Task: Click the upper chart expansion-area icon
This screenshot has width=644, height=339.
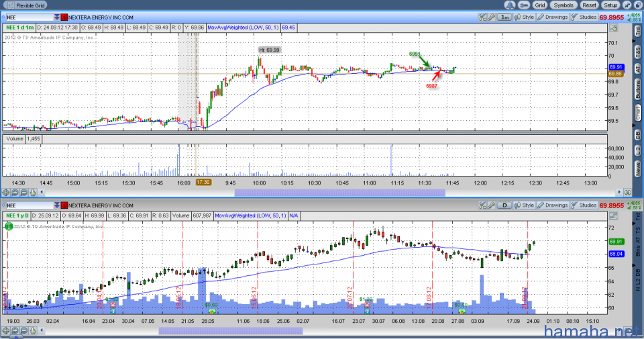Action: point(628,192)
